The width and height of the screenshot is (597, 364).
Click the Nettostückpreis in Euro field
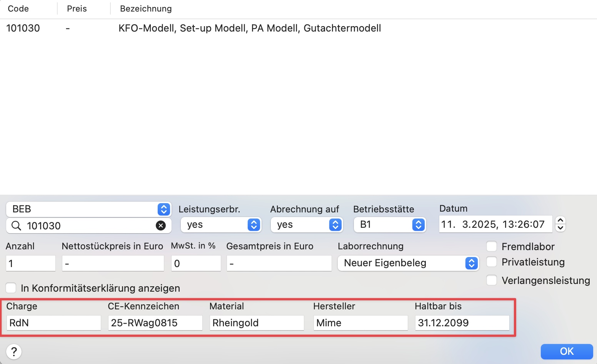(113, 263)
